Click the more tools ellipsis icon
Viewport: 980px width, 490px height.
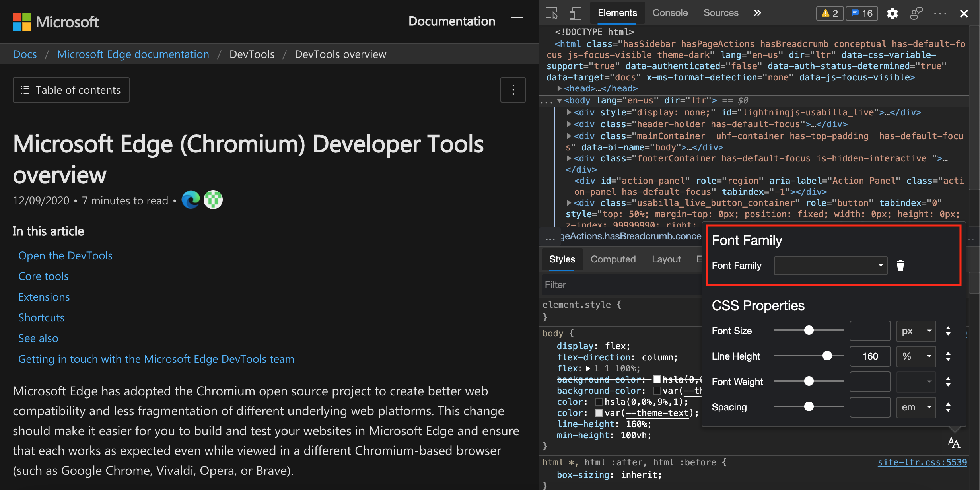coord(940,13)
